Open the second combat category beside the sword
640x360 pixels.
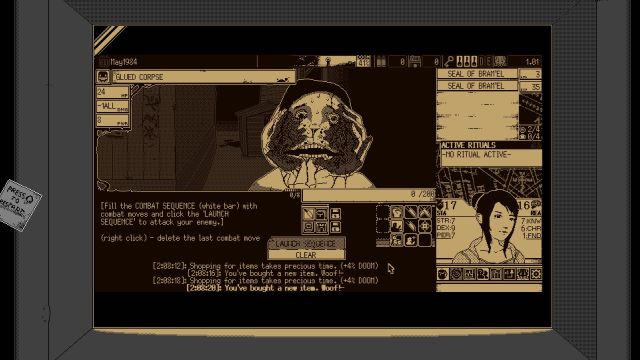[x=321, y=214]
